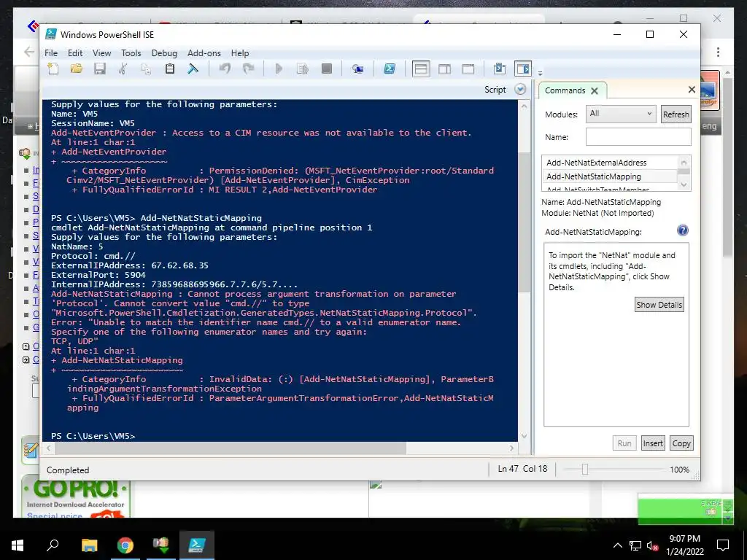Click the help question mark icon
This screenshot has height=560, width=747.
tap(683, 230)
